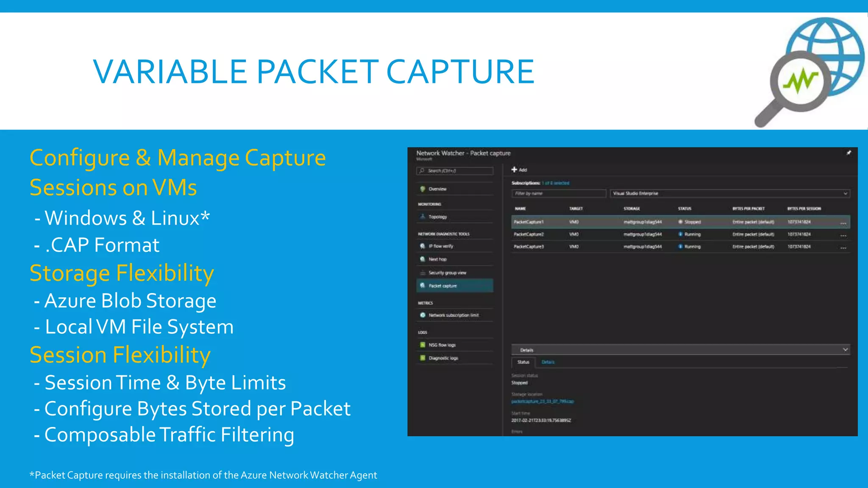
Task: Open the Next hop tool icon
Action: click(x=423, y=259)
